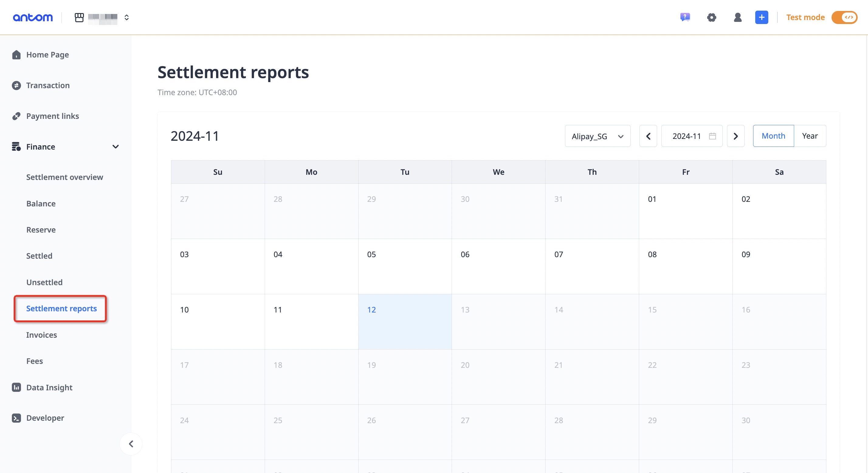Screen dimensions: 868x473
Task: Collapse the sidebar with arrow button
Action: (131, 444)
